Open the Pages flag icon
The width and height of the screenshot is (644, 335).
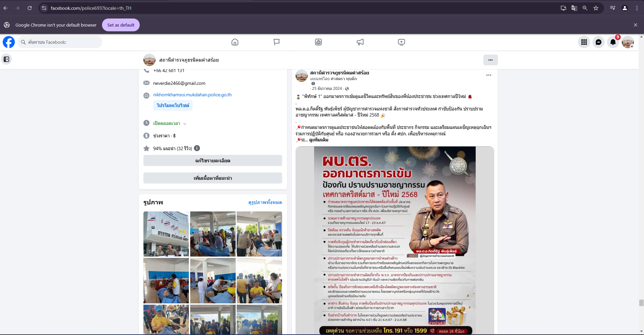[276, 42]
